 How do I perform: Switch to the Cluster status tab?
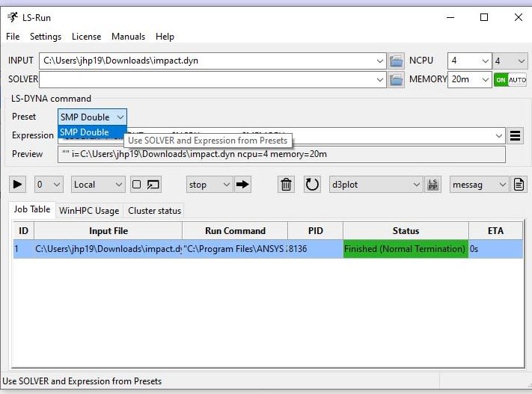(x=154, y=211)
